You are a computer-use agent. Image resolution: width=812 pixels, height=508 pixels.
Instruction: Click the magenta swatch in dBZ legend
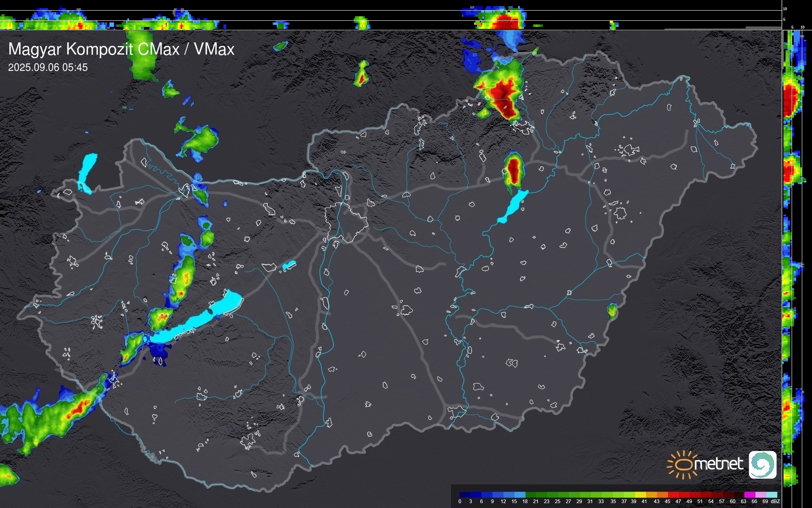749,495
